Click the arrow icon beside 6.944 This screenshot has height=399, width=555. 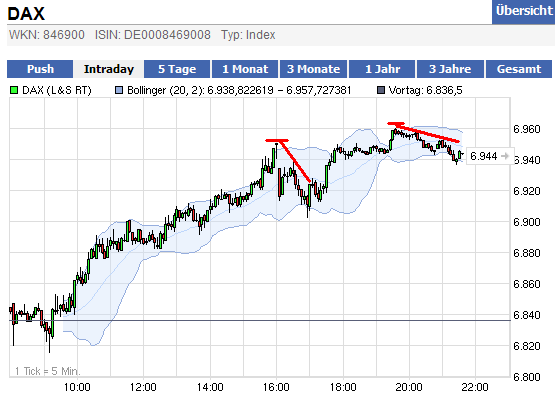click(505, 156)
